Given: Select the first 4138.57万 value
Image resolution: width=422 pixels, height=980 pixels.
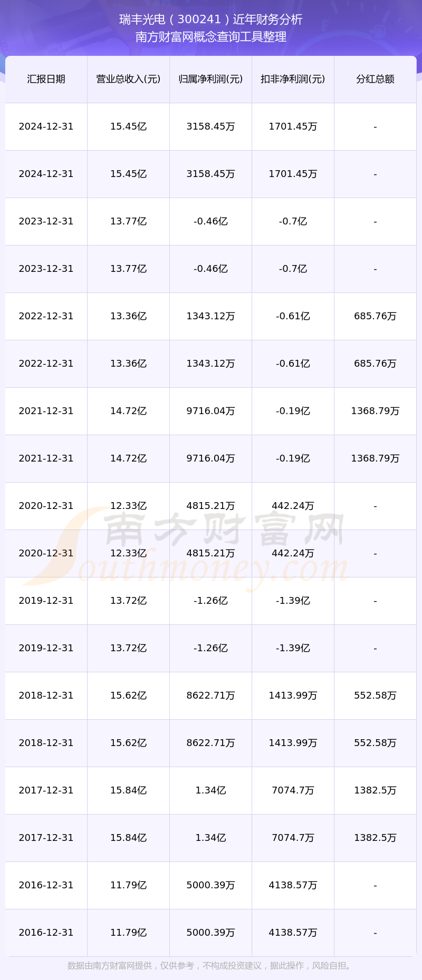Looking at the screenshot, I should (x=293, y=885).
